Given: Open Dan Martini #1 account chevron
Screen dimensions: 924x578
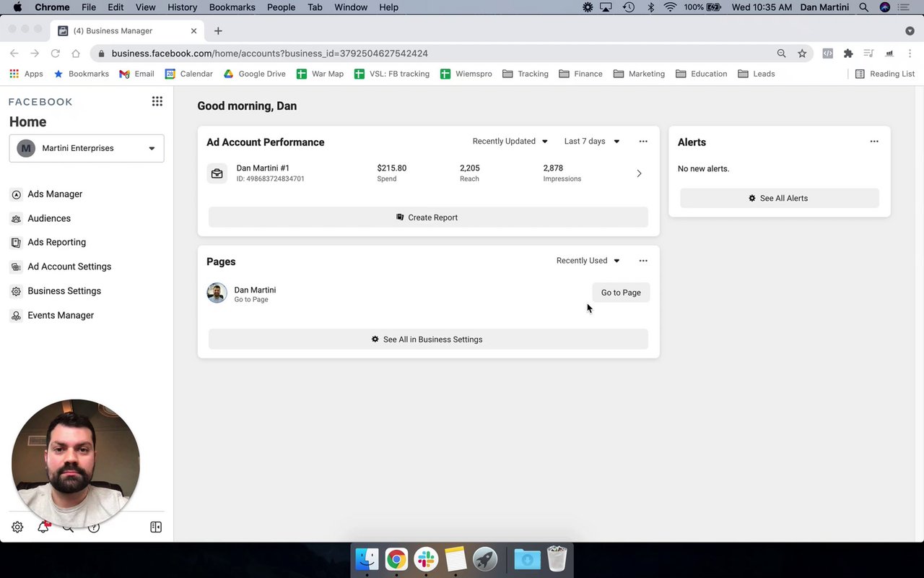Looking at the screenshot, I should (x=639, y=173).
